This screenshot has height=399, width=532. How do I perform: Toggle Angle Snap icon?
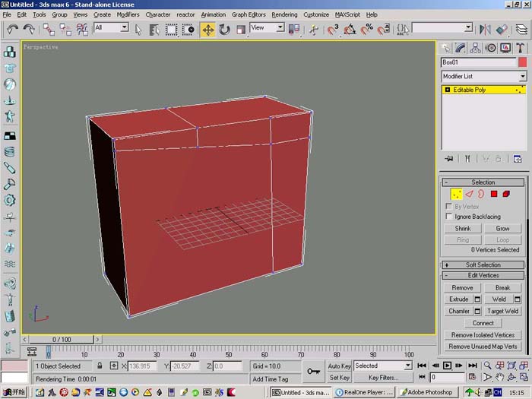[350, 30]
